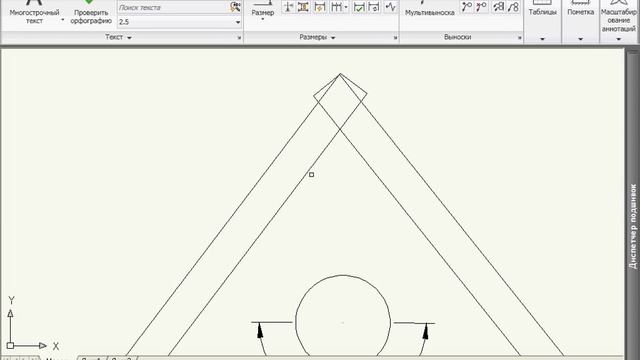Image resolution: width=640 pixels, height=360 pixels.
Task: Select the dimension Update icon
Action: 374,7
